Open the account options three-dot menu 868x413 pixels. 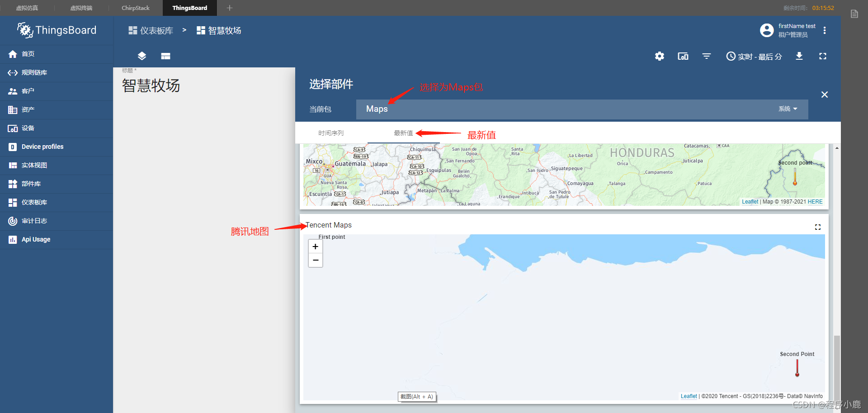[x=825, y=30]
